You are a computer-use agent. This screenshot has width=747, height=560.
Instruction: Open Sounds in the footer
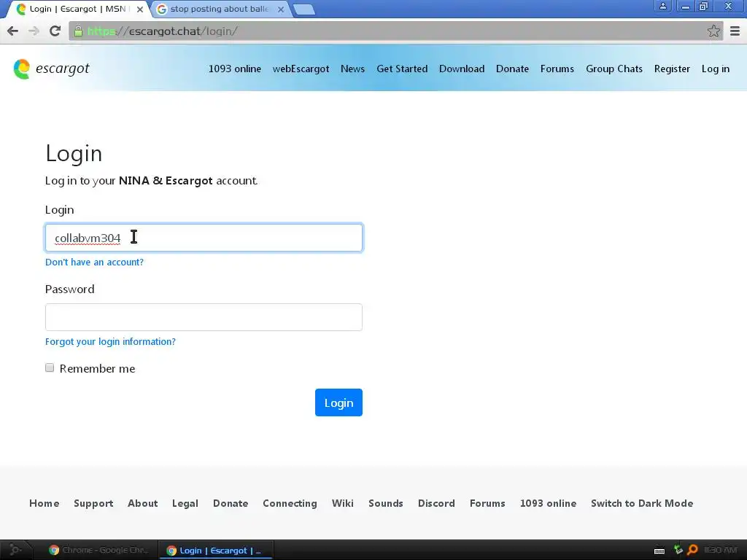tap(385, 503)
